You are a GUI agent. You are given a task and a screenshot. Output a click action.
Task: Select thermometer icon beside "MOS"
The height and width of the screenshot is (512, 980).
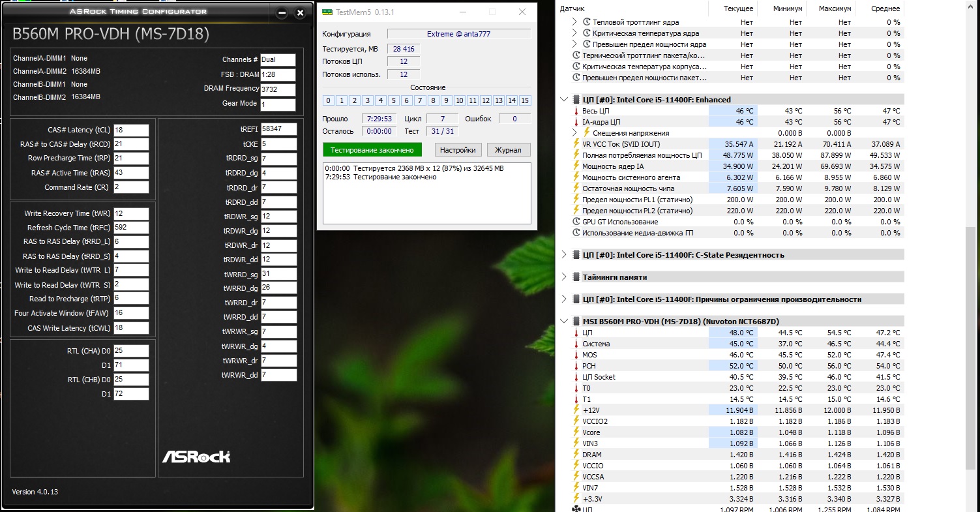click(x=576, y=355)
